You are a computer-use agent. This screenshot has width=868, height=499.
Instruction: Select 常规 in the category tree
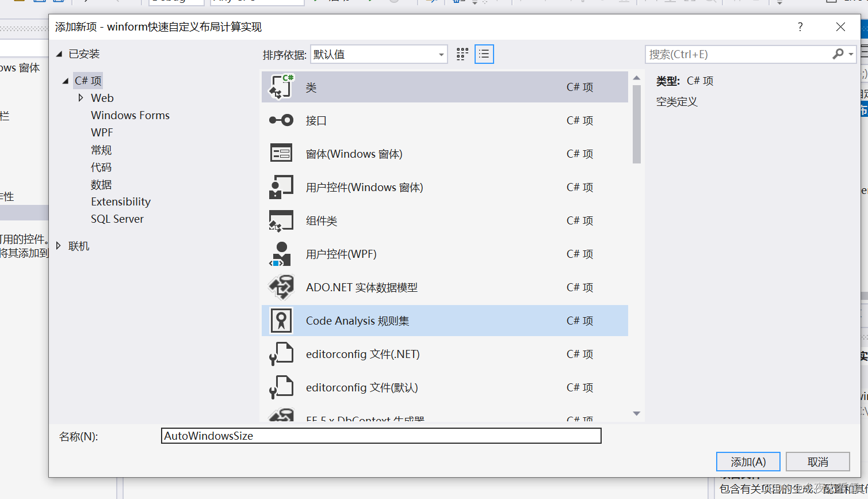point(101,150)
